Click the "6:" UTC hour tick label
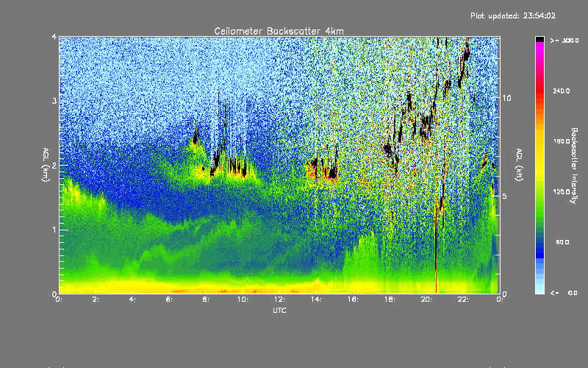The height and width of the screenshot is (368, 588). coord(170,300)
